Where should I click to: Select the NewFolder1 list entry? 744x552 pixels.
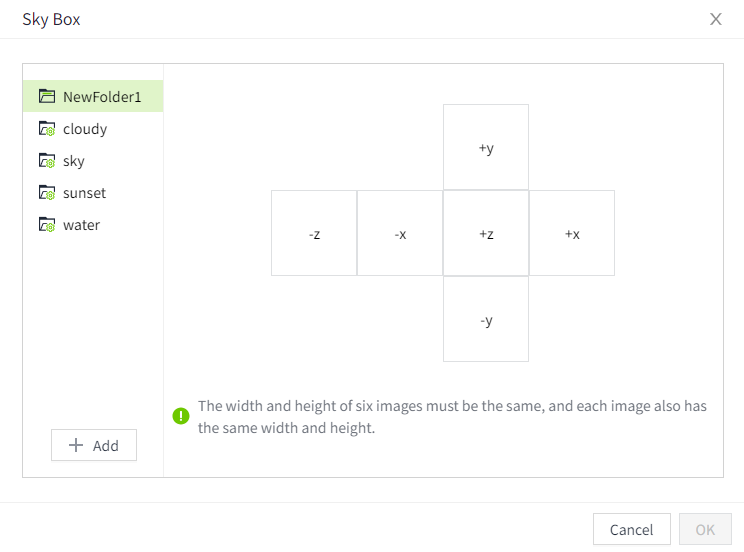(102, 97)
